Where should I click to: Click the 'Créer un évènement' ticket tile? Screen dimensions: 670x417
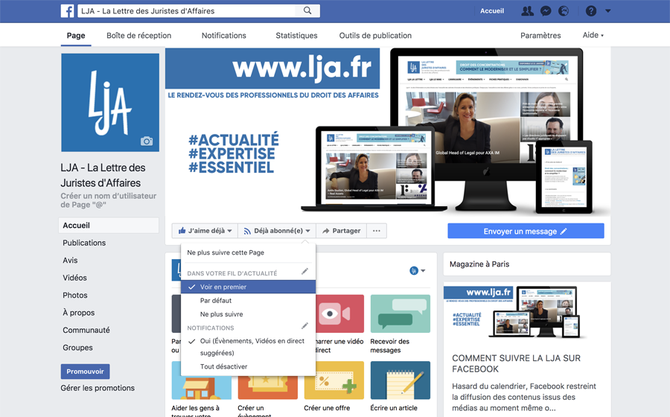click(x=267, y=388)
